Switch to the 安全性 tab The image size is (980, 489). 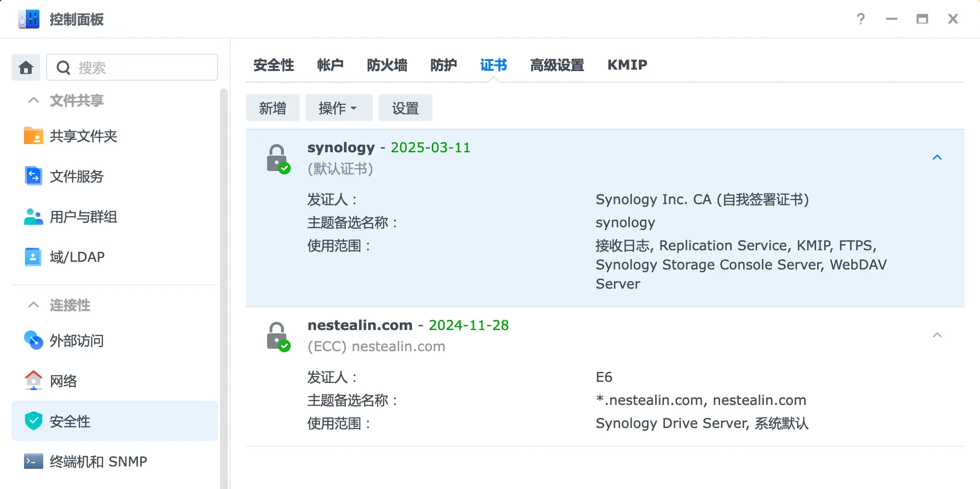pyautogui.click(x=274, y=65)
